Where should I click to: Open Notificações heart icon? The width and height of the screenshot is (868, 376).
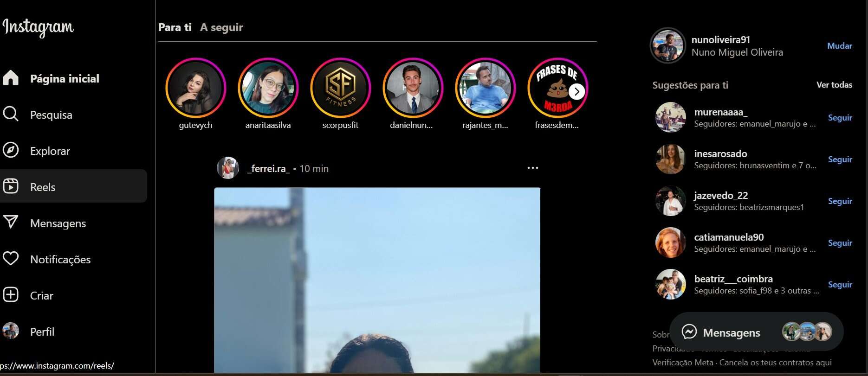tap(11, 259)
